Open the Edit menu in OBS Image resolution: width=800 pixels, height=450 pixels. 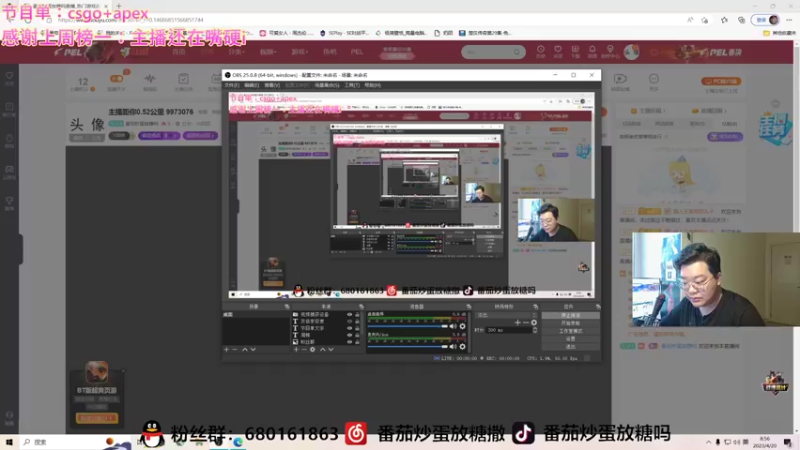pos(252,85)
